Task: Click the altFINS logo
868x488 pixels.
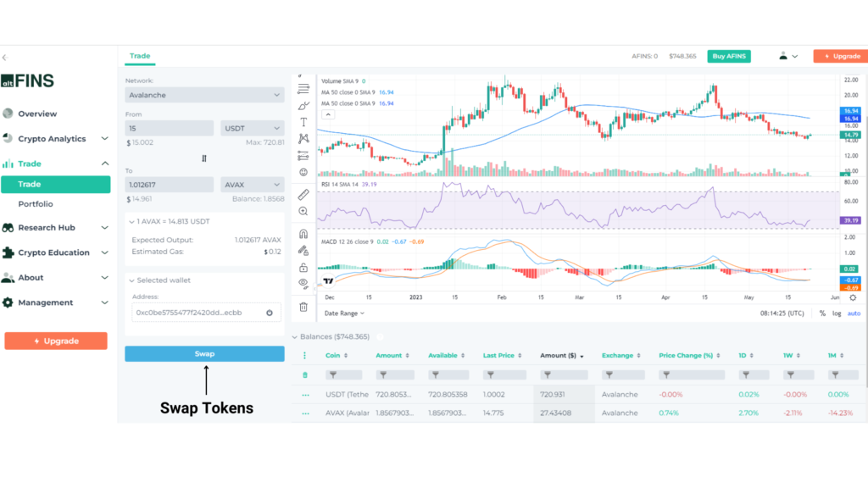Action: point(28,80)
